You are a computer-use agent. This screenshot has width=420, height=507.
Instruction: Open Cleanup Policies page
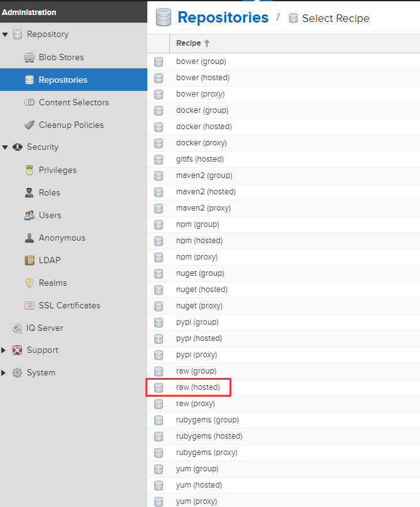pos(71,125)
